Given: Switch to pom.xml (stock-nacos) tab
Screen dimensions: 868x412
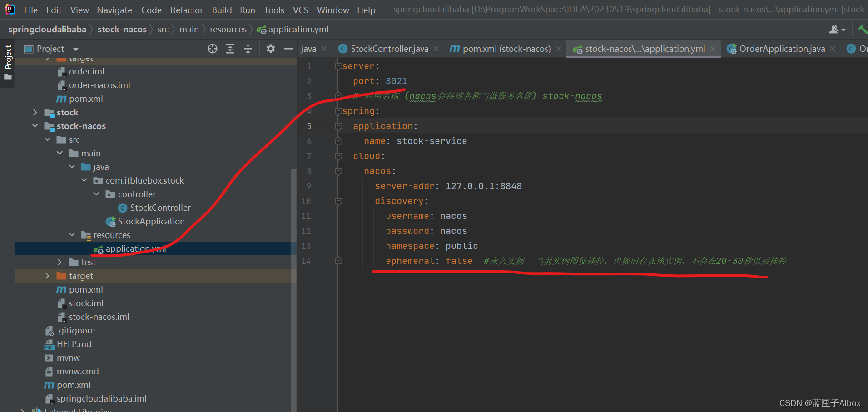Looking at the screenshot, I should [x=506, y=49].
